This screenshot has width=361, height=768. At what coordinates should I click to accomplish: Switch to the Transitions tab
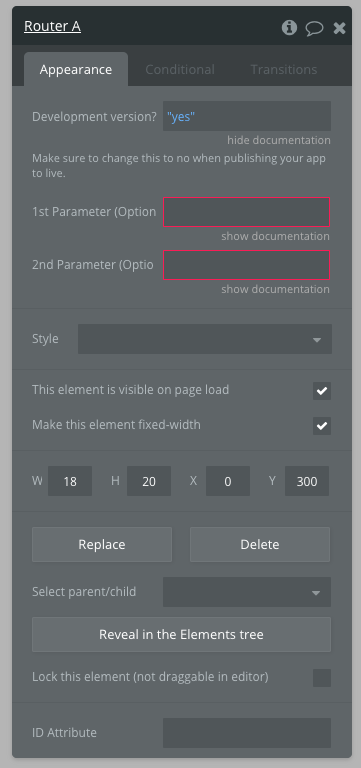pos(284,70)
